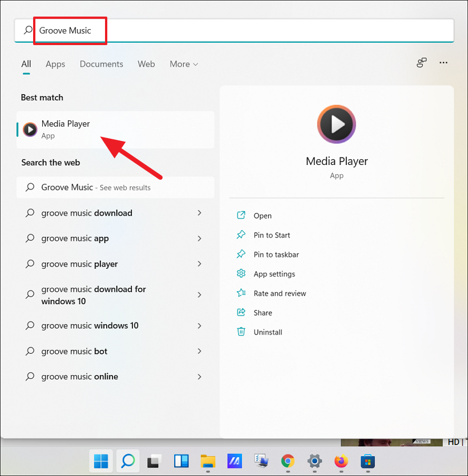
Task: Click Pin to taskbar action
Action: (x=276, y=255)
